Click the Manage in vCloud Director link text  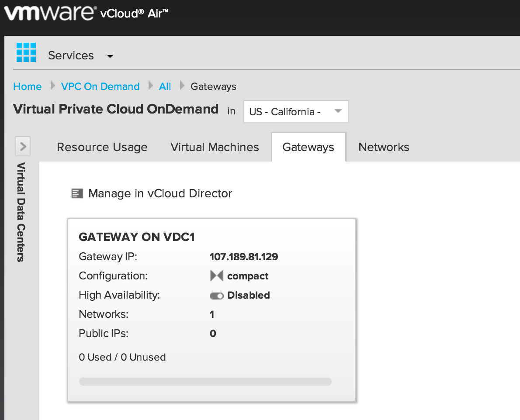pos(160,193)
